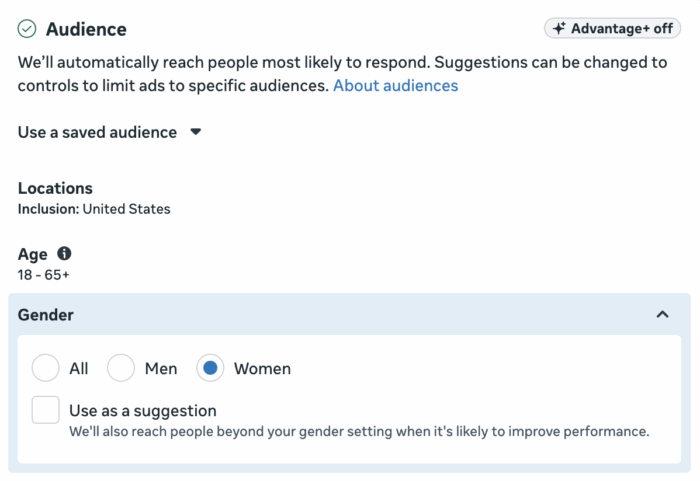Click the green checkmark icon beside Audience
Screen dimensions: 700x481
(27, 29)
